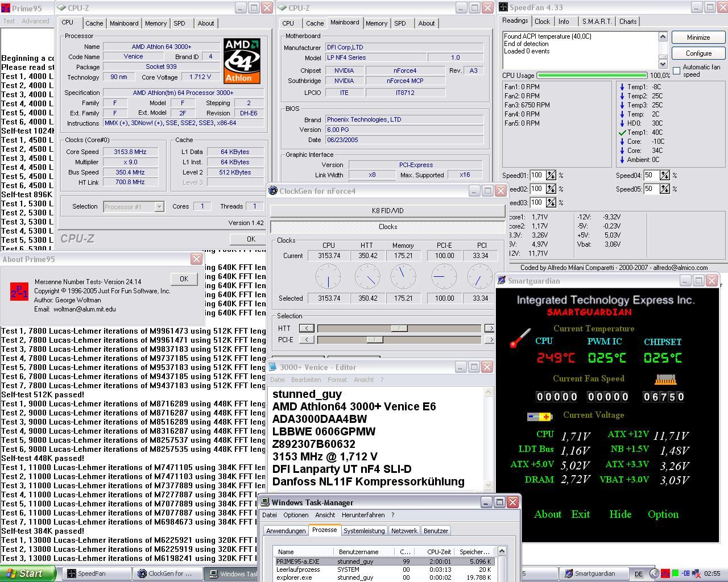Click Speed03 spinner arrows in SpeedFan

coord(551,202)
